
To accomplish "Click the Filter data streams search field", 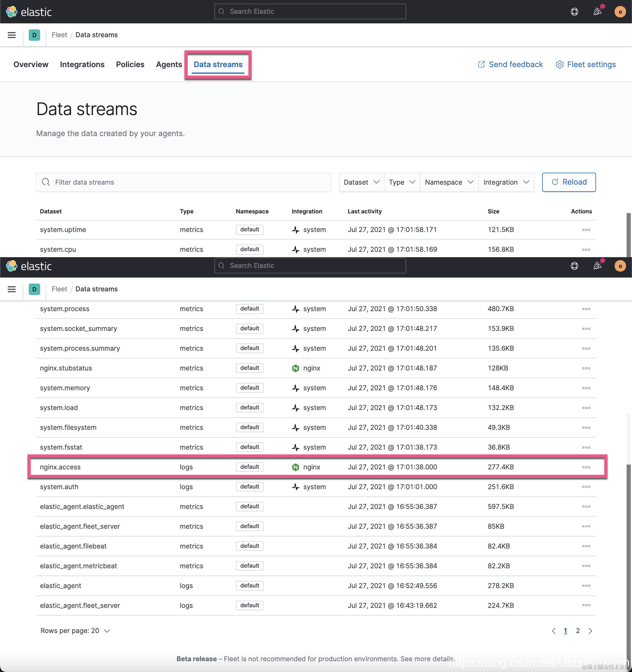I will pyautogui.click(x=183, y=182).
